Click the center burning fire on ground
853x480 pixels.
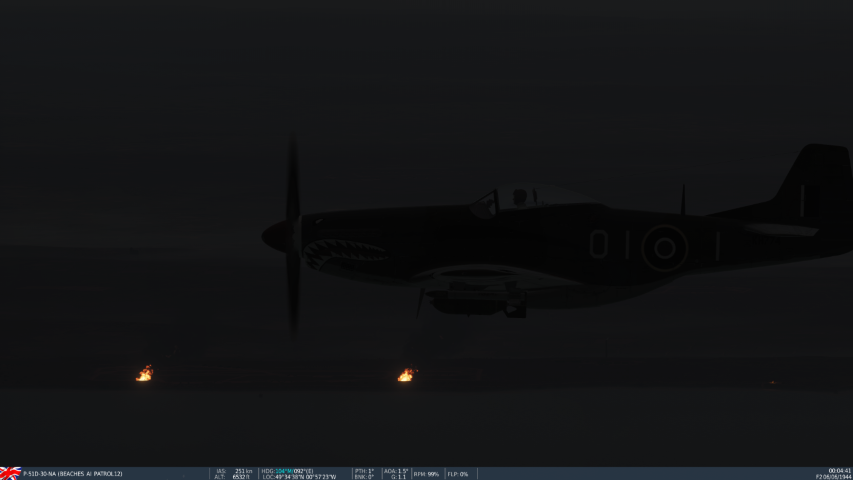405,375
